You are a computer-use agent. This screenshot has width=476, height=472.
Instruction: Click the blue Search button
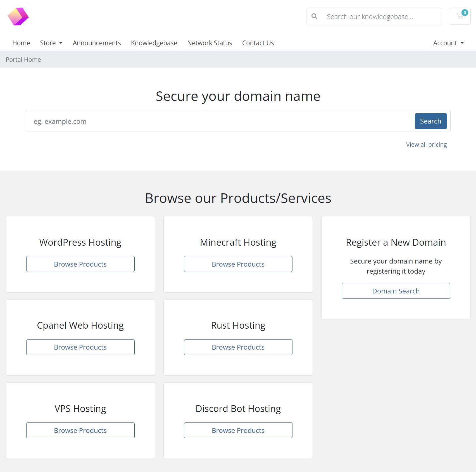(430, 121)
